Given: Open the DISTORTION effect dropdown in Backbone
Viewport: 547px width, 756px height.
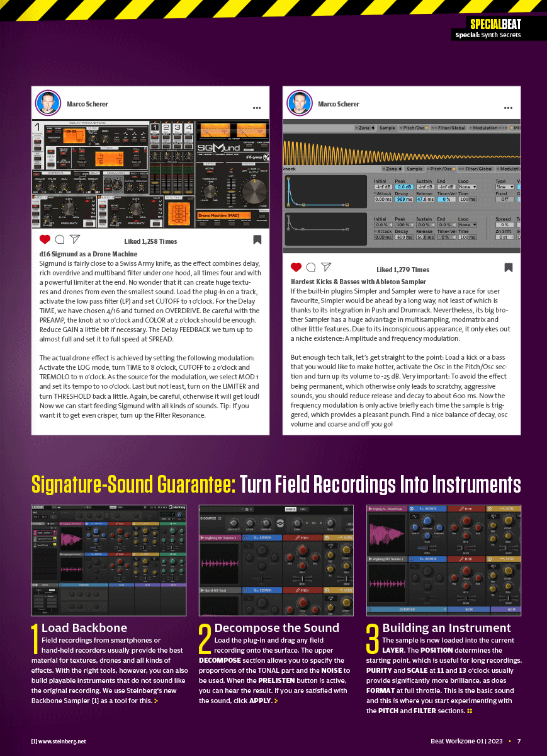Looking at the screenshot, I should tap(407, 609).
